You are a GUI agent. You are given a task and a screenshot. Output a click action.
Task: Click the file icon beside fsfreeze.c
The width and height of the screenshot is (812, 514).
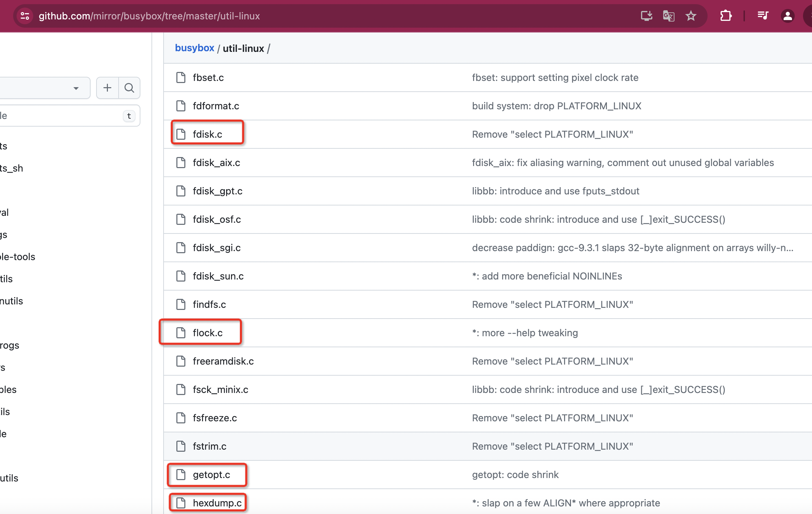point(181,418)
